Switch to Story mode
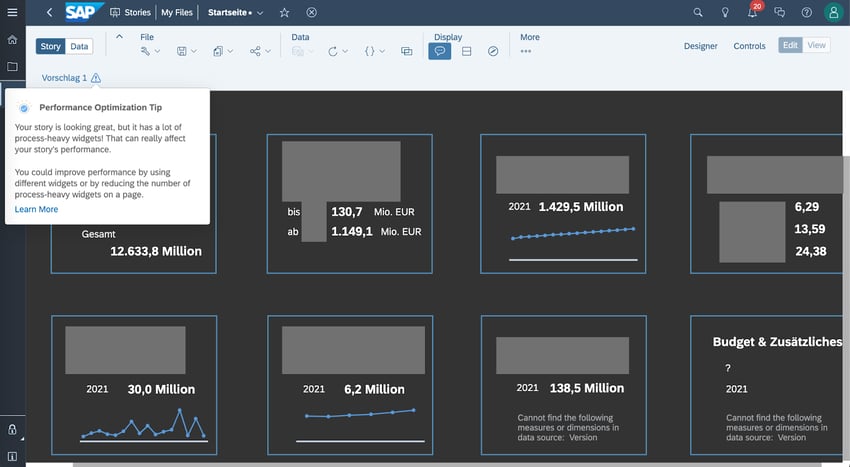The height and width of the screenshot is (467, 850). click(50, 46)
